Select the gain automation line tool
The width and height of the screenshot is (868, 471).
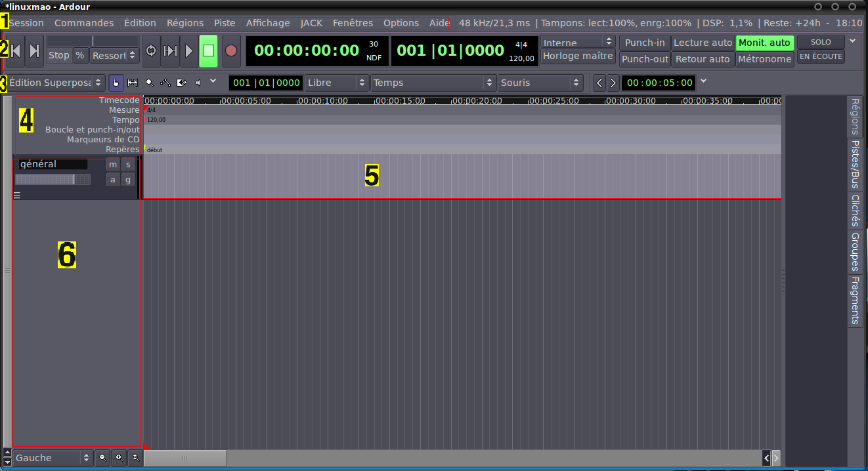(165, 83)
